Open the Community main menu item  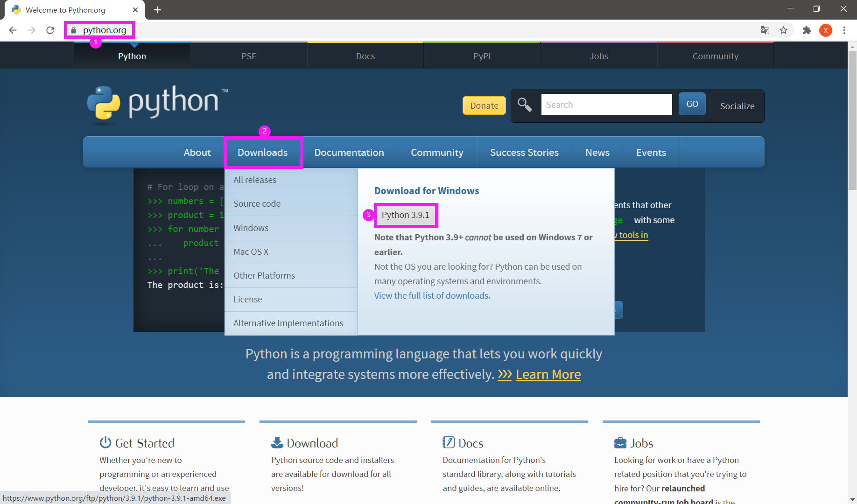point(437,153)
